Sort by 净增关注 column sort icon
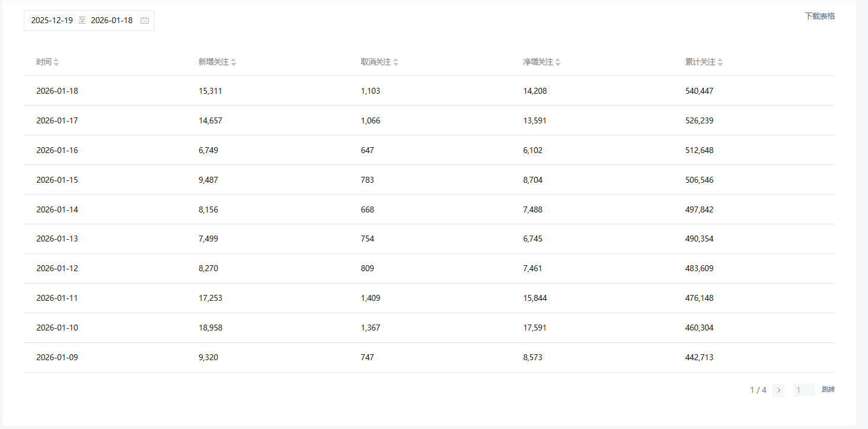The image size is (868, 429). click(x=558, y=62)
